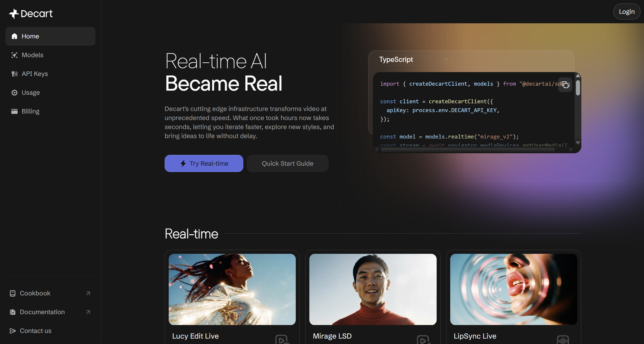
Task: Click the arrow icon next to Cookbook
Action: click(x=88, y=293)
